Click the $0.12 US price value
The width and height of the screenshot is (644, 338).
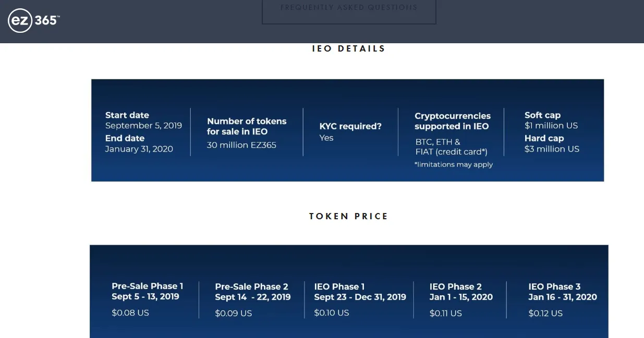click(x=545, y=314)
